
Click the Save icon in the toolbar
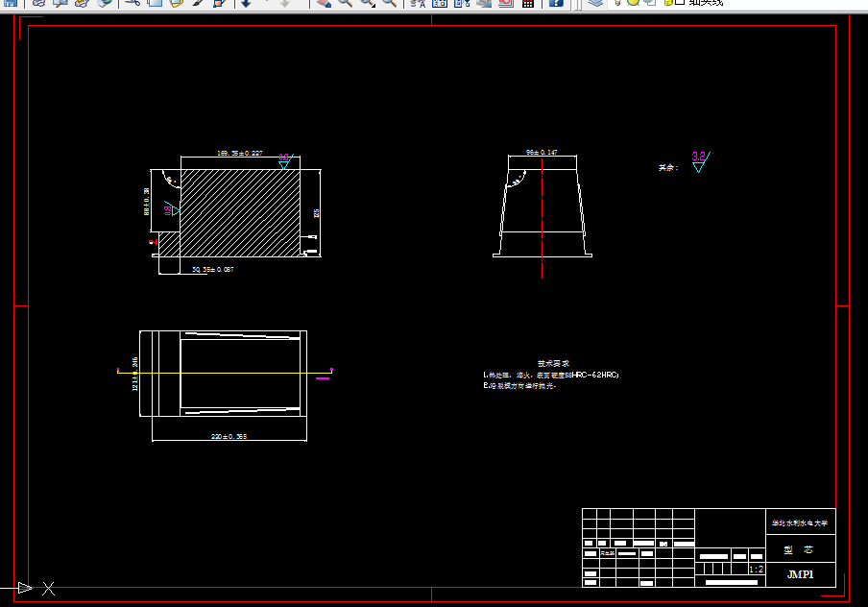pos(10,3)
